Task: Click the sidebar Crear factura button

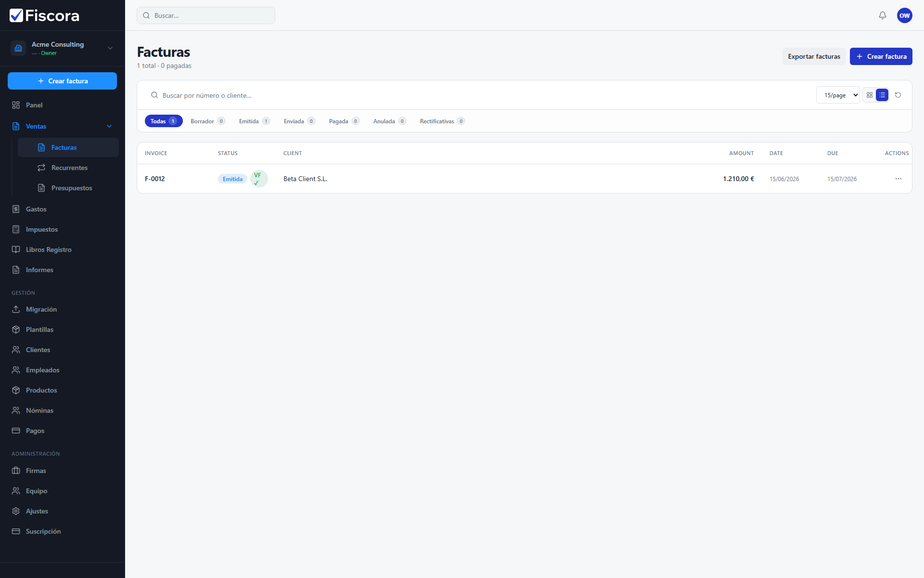Action: pyautogui.click(x=63, y=81)
